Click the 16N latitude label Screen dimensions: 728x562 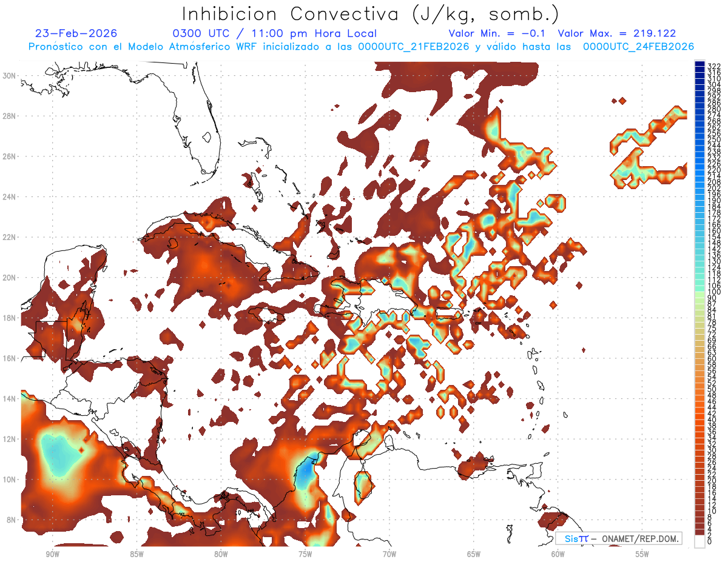click(x=10, y=358)
